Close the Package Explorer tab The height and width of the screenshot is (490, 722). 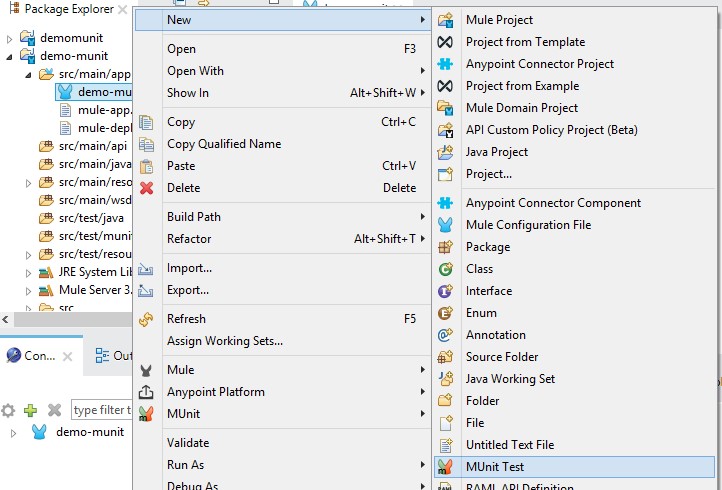[122, 9]
